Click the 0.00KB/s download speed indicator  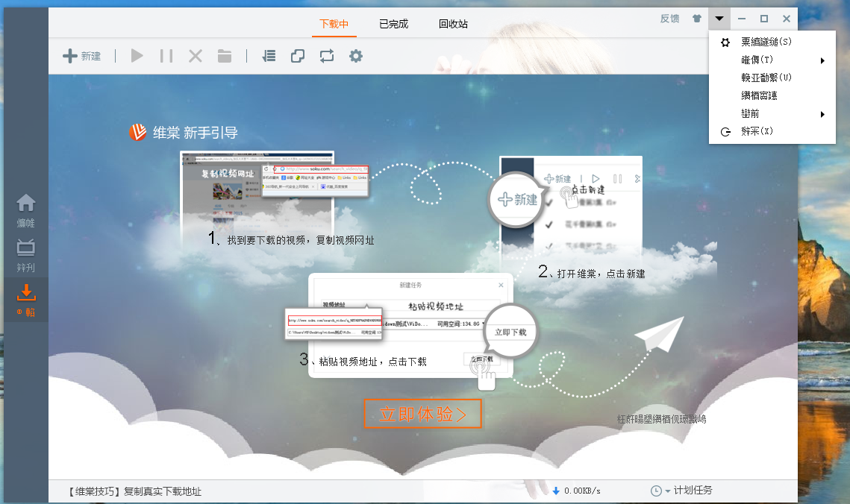coord(576,491)
